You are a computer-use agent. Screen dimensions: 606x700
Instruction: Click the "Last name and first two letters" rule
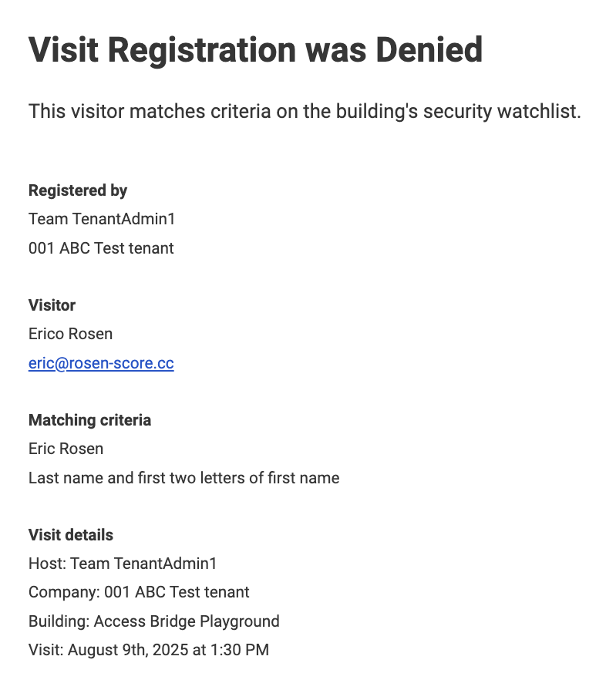click(183, 478)
